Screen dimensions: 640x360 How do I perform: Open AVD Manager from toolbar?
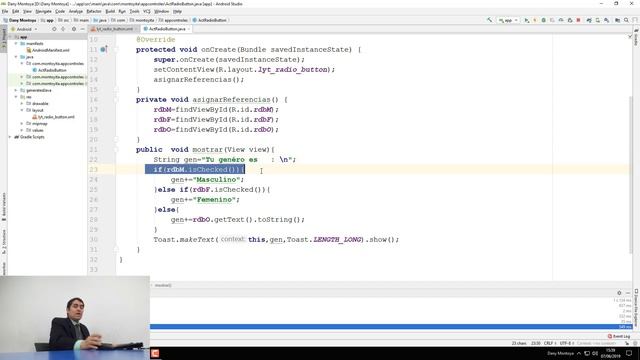pos(598,20)
